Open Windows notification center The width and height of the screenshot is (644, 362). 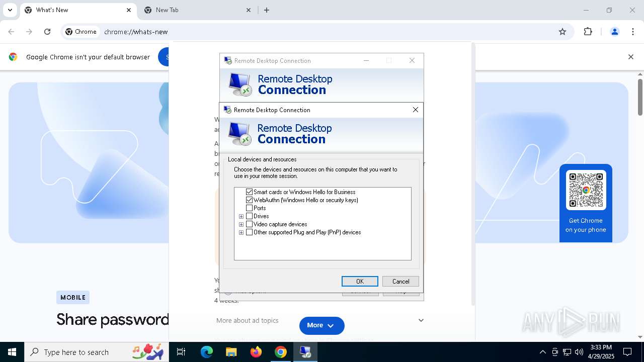(x=627, y=352)
